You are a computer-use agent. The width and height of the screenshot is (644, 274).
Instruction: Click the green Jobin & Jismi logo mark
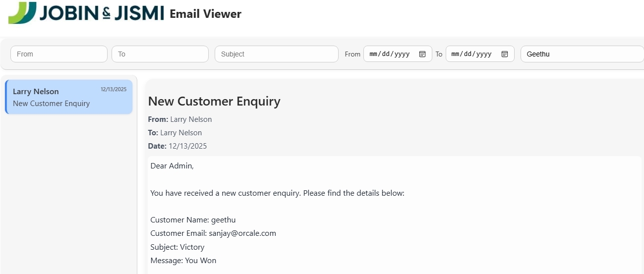[x=22, y=13]
